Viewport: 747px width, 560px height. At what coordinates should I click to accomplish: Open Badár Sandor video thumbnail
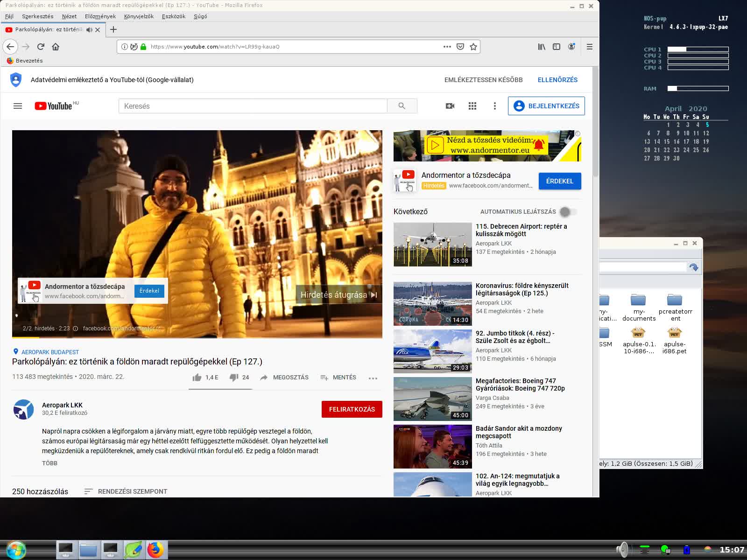tap(433, 447)
